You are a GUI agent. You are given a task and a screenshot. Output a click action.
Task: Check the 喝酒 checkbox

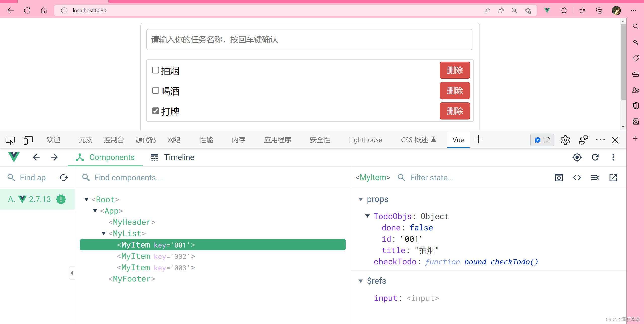click(x=155, y=91)
